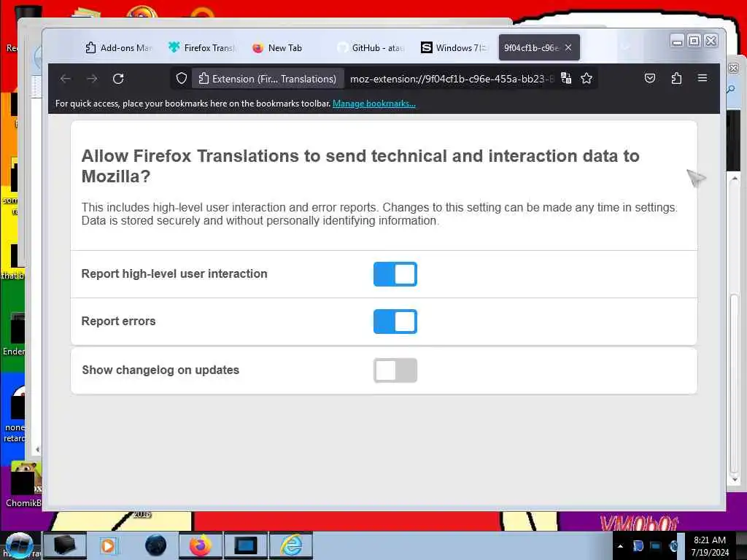Show hidden system tray icons
Screen dimensions: 747x560
coord(620,546)
